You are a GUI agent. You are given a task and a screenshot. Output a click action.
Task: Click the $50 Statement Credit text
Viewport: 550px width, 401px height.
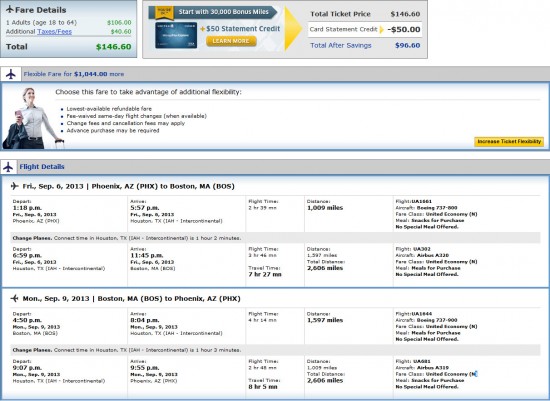(x=243, y=29)
